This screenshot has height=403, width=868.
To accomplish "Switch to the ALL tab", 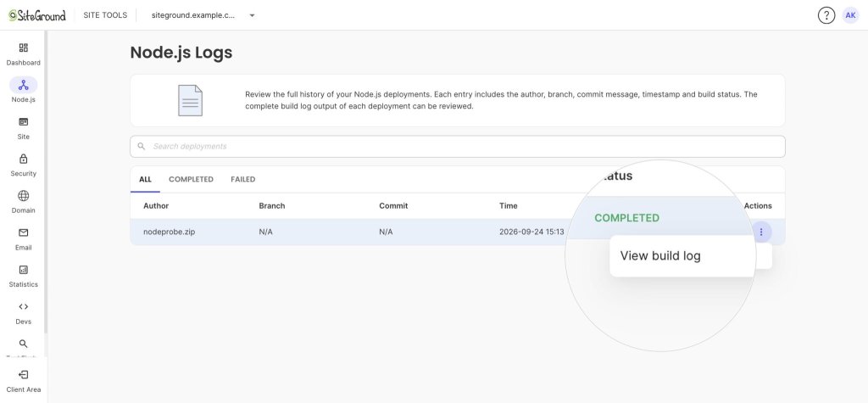I will coord(145,179).
